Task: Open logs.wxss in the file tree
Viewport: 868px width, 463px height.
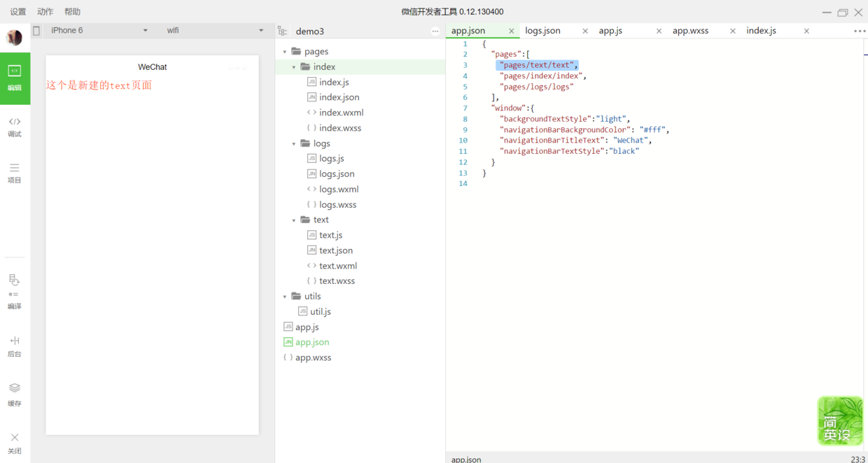Action: tap(338, 205)
